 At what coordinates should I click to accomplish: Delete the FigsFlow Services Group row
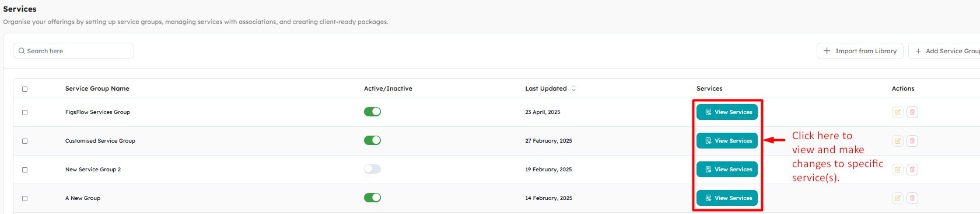[912, 112]
